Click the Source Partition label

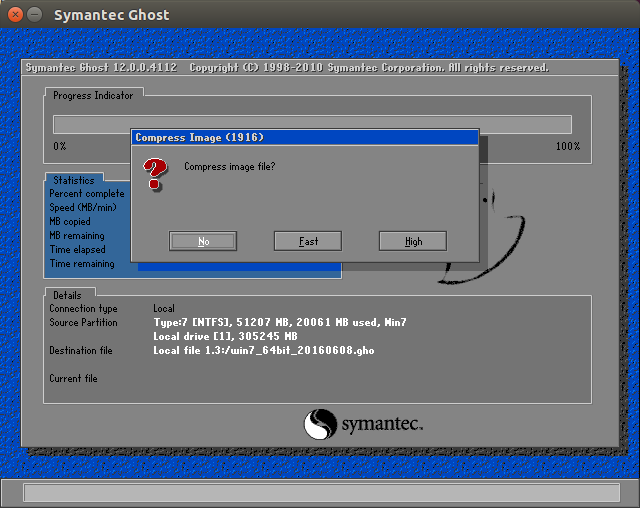tap(83, 322)
